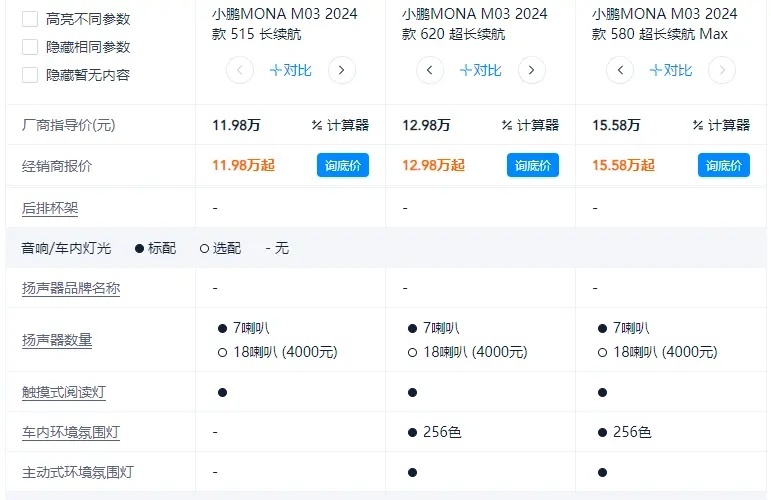Click the 经销商报价 row label

tap(57, 166)
